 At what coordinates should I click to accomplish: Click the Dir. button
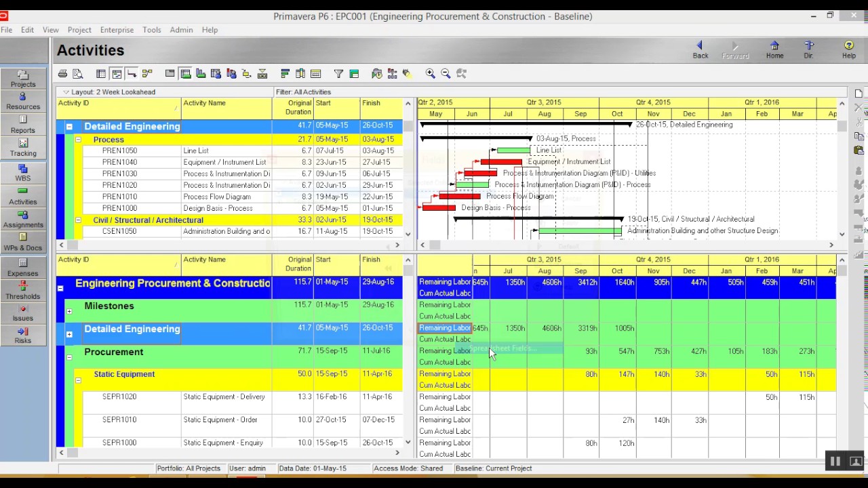pos(809,50)
